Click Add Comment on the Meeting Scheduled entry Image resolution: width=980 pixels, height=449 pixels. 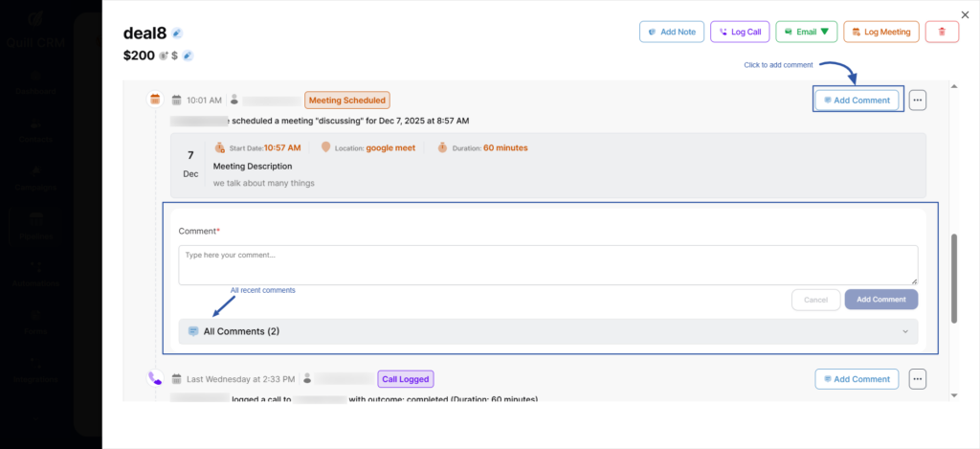coord(857,100)
